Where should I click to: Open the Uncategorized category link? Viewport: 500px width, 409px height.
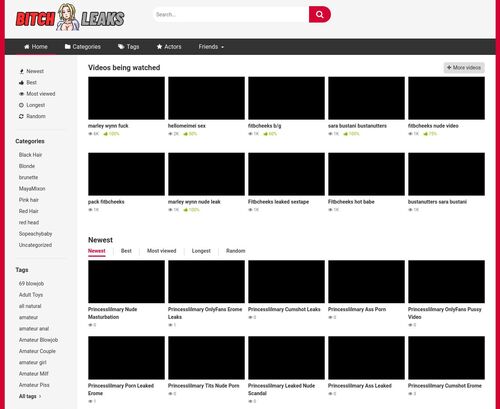point(35,245)
